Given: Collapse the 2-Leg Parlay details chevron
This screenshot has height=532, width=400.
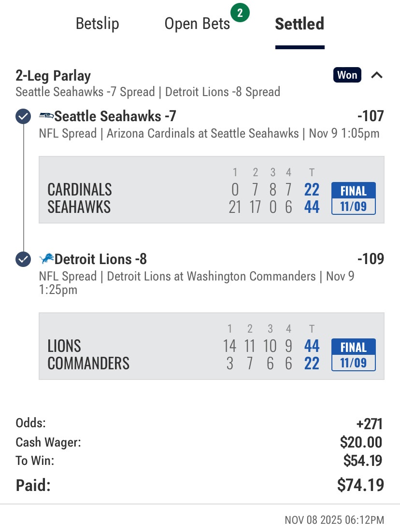Looking at the screenshot, I should tap(377, 75).
